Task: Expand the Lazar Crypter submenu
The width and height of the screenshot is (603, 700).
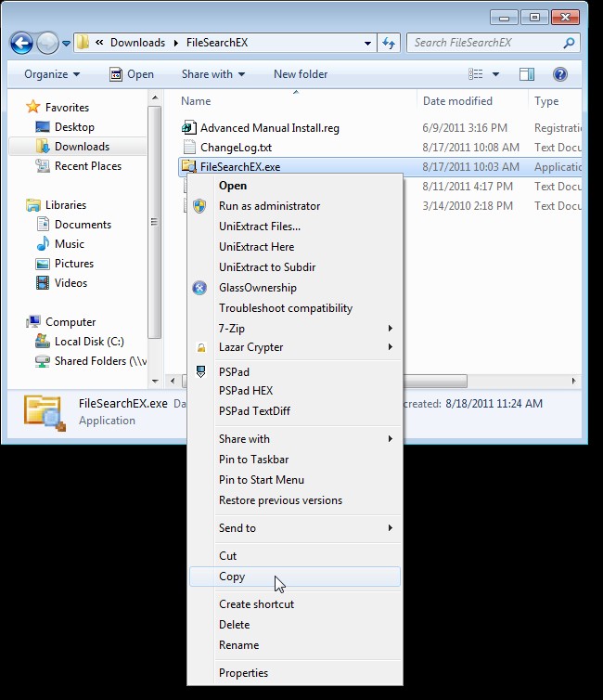Action: [x=295, y=347]
